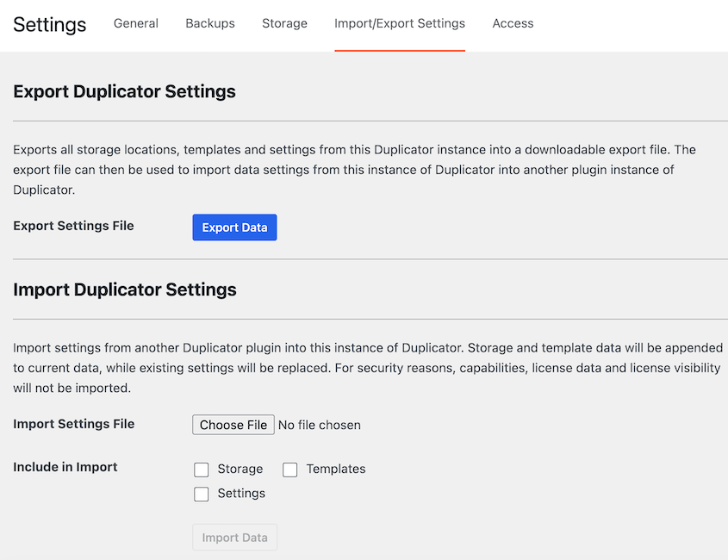Screen dimensions: 728x560
Task: Click the Storage checkbox label text
Action: pyautogui.click(x=240, y=469)
